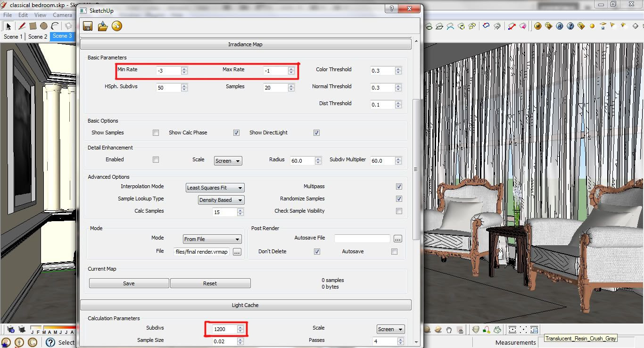Screen dimensions: 644x348
Task: Click the status bar help question mark icon
Action: (x=50, y=342)
